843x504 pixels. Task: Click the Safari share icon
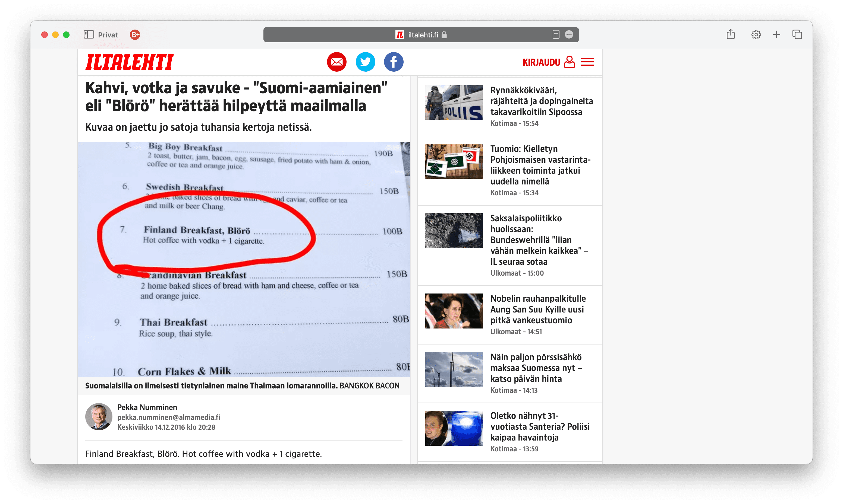pyautogui.click(x=731, y=34)
